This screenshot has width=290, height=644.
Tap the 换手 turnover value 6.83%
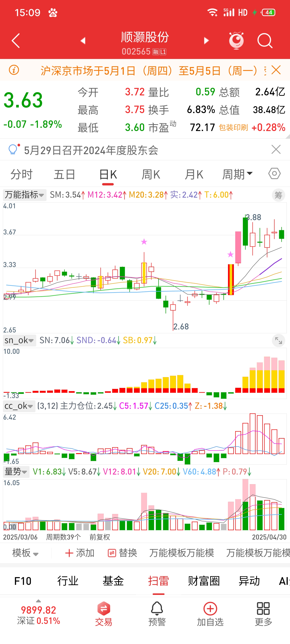click(x=201, y=109)
